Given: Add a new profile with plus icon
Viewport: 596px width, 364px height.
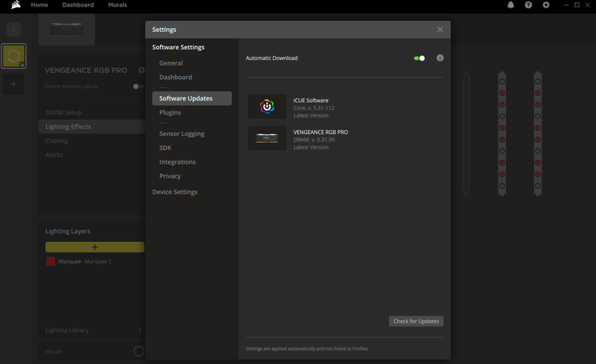Looking at the screenshot, I should click(13, 84).
